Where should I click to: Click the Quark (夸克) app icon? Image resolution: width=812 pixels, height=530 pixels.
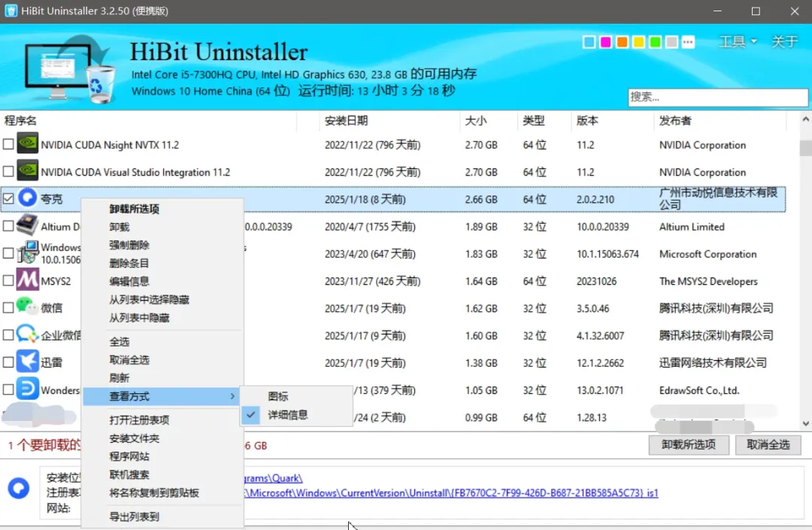tap(28, 198)
